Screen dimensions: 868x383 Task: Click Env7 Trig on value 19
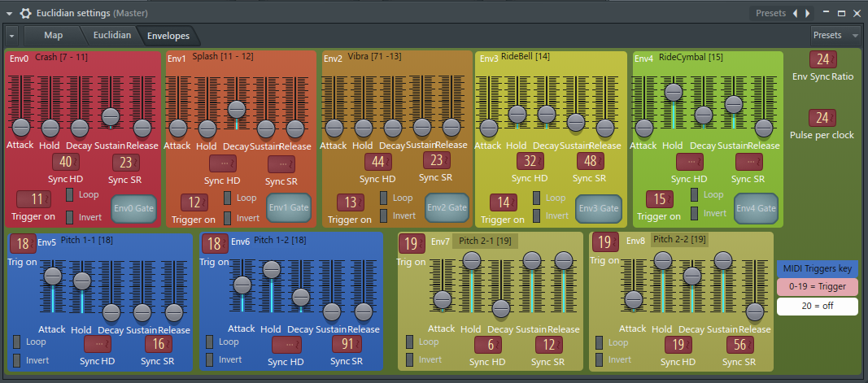[412, 243]
